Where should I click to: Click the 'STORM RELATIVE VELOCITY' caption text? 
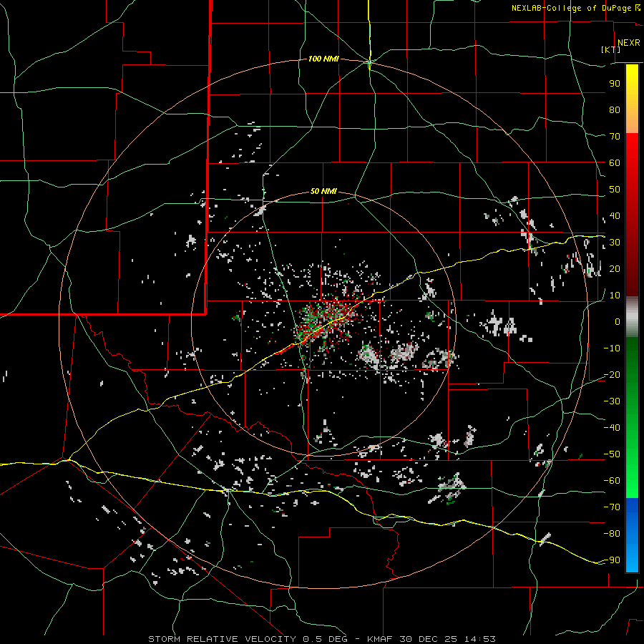coord(222,639)
